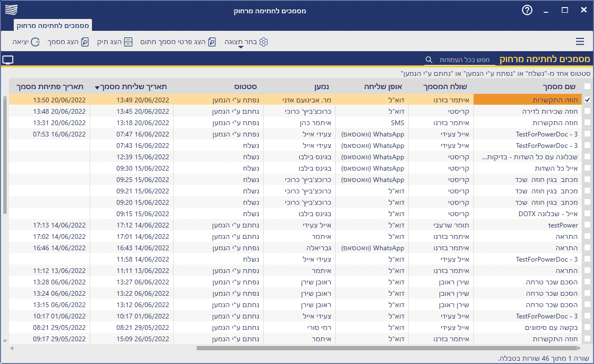Click the vertical scrollbar down arrow
594x364 pixels.
point(5,341)
